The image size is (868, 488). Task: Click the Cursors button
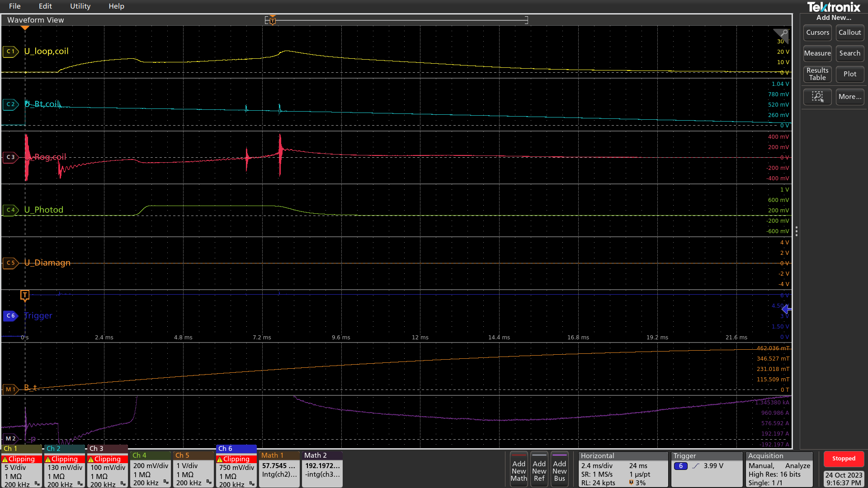(x=817, y=33)
